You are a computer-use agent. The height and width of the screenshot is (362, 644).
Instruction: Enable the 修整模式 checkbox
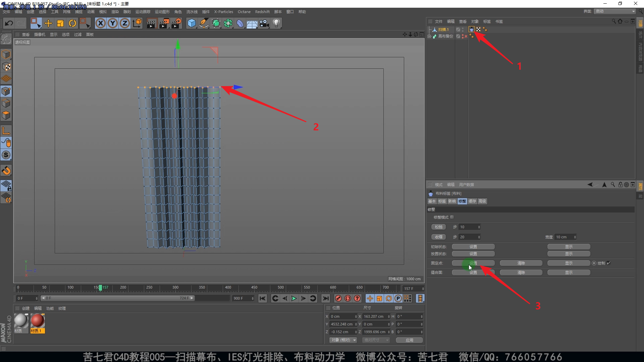point(452,217)
